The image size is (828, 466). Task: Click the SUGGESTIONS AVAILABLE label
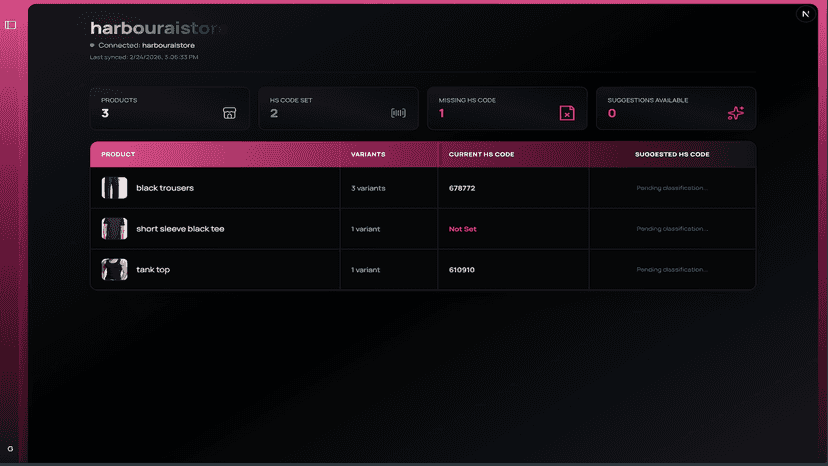pyautogui.click(x=647, y=100)
